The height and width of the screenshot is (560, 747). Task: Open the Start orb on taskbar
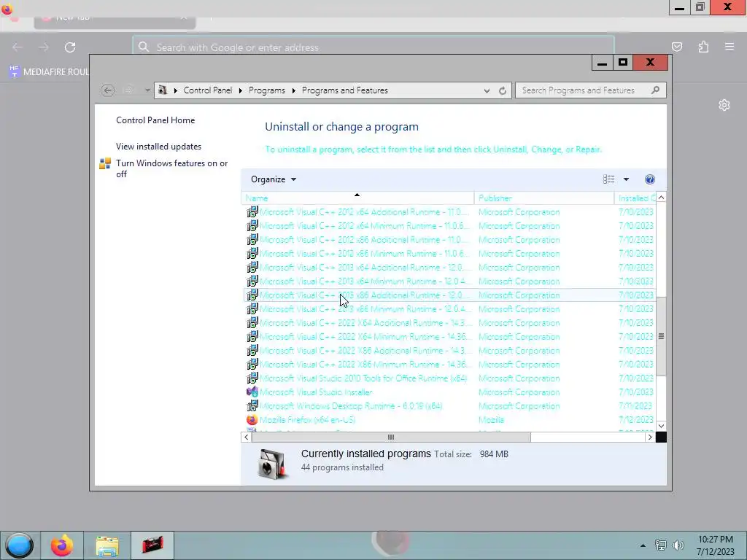tap(20, 545)
